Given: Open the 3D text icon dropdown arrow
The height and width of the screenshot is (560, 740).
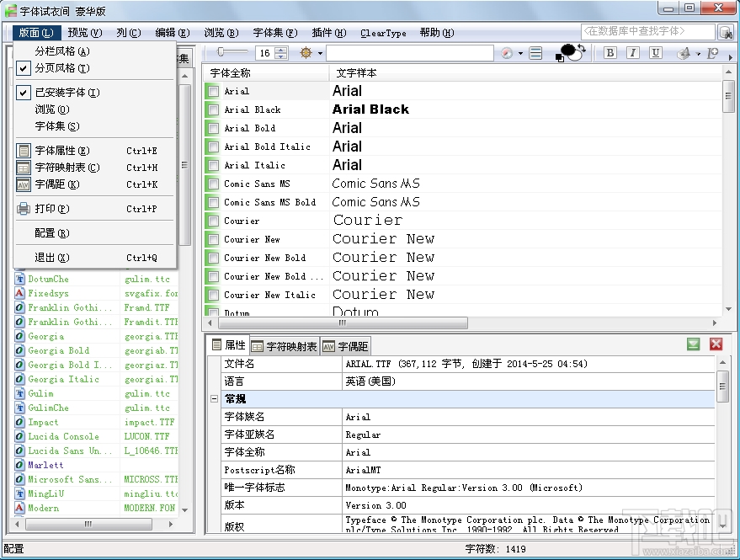Looking at the screenshot, I should coord(698,53).
